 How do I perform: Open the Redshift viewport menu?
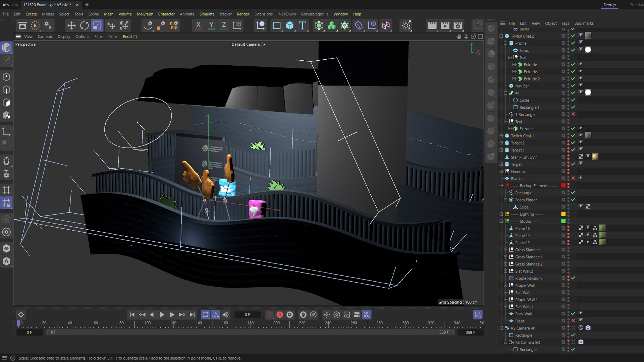coord(130,37)
